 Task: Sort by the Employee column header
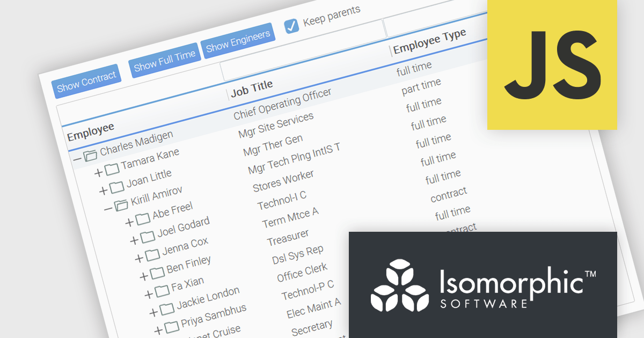pos(91,131)
